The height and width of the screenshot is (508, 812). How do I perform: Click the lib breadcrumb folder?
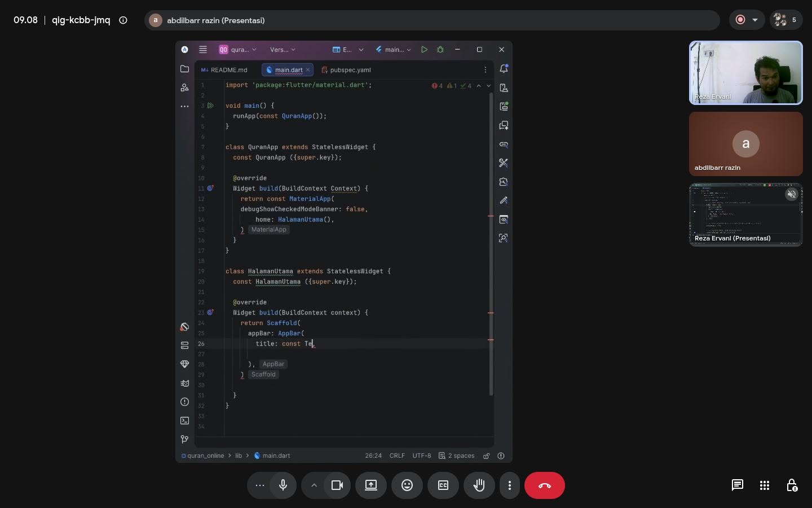239,456
